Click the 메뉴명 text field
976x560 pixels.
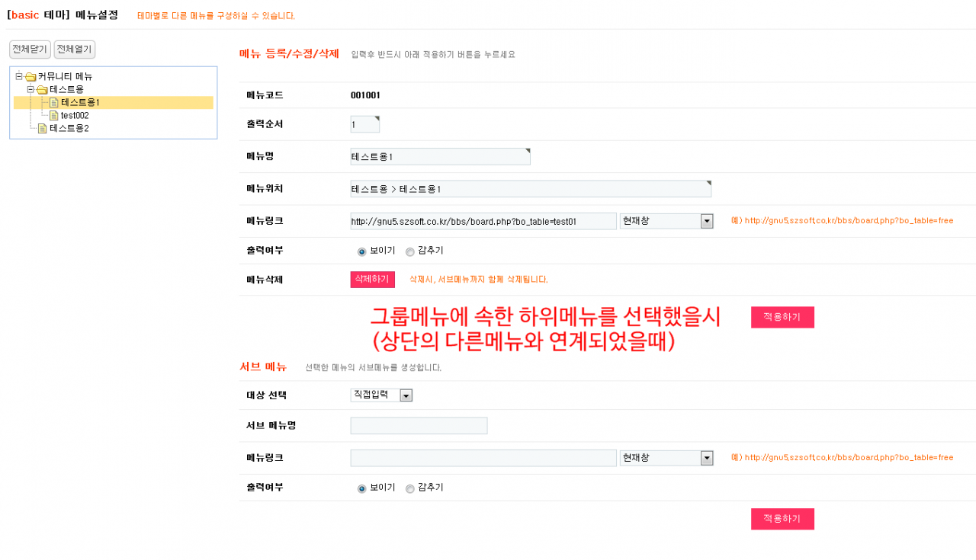tap(440, 156)
